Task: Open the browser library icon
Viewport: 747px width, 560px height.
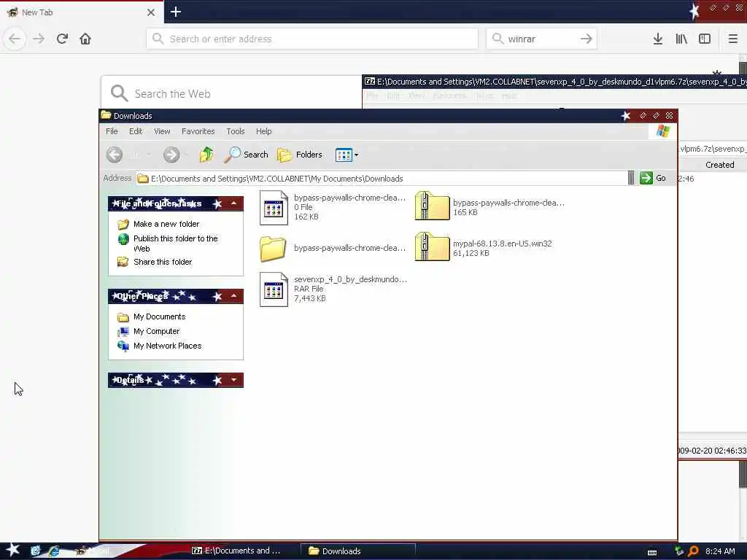Action: (681, 39)
